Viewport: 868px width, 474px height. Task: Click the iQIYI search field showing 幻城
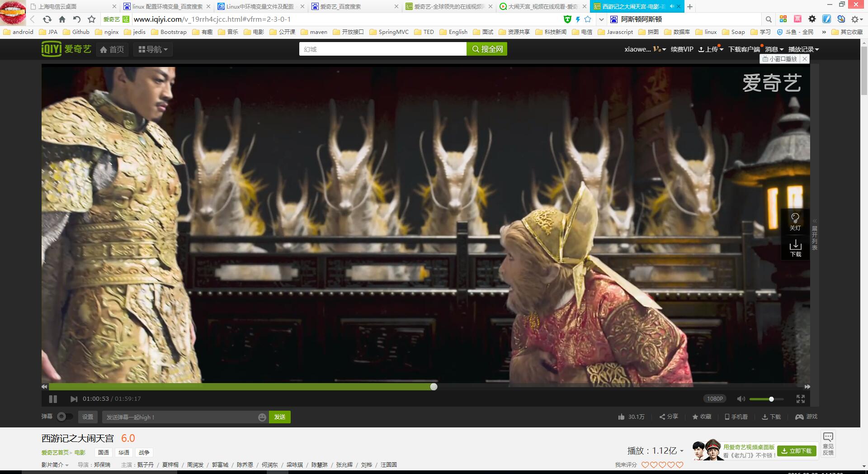pos(382,49)
